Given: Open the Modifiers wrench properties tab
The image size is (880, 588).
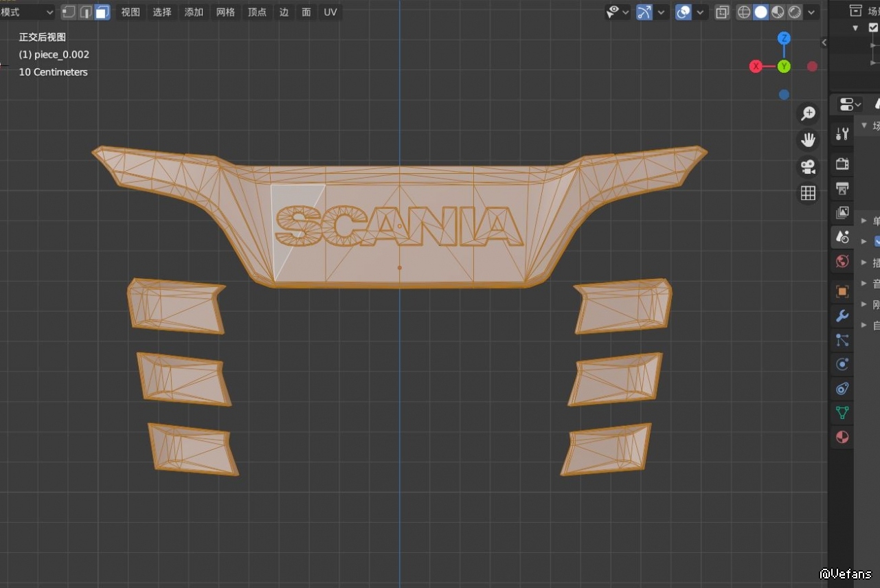Looking at the screenshot, I should [842, 316].
